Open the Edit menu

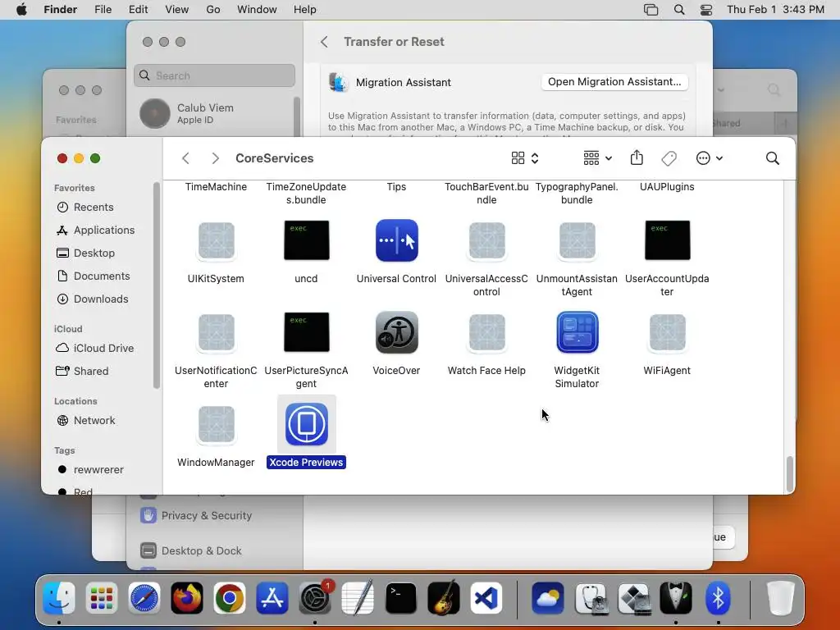click(138, 10)
